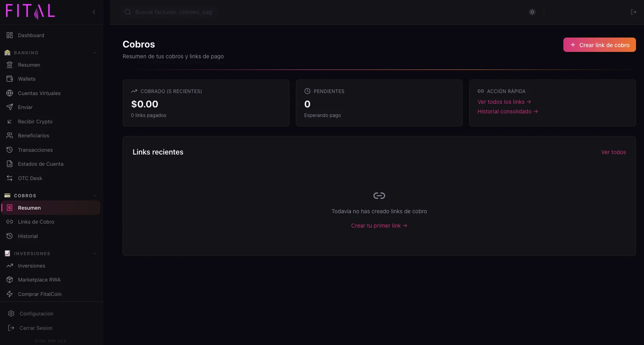Click the COBRADO (5 RECIENTES) card
The height and width of the screenshot is (345, 644).
pos(206,103)
